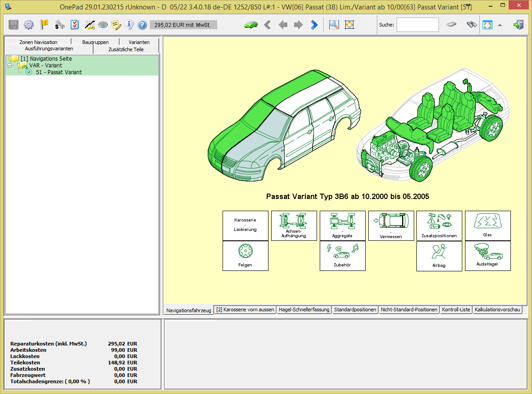Open the Navigationsfahrzeug bottom tab
Screen dimensions: 532x394
tap(188, 310)
